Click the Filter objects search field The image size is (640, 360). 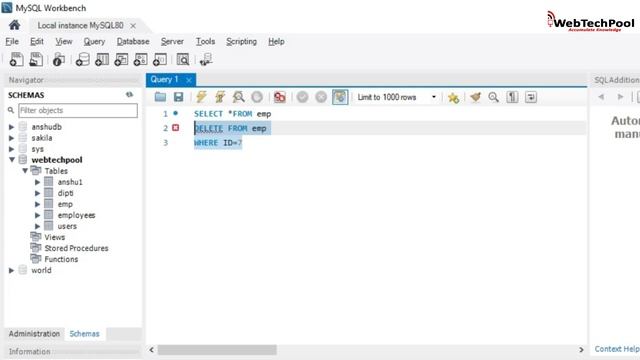[x=78, y=110]
